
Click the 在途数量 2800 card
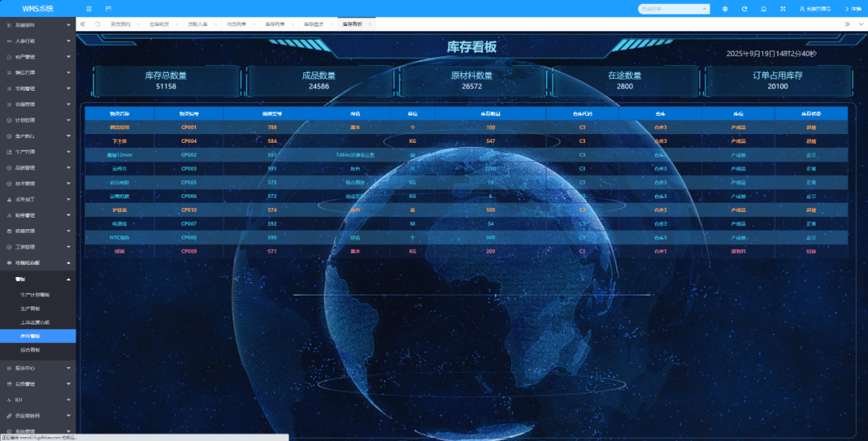(x=624, y=81)
